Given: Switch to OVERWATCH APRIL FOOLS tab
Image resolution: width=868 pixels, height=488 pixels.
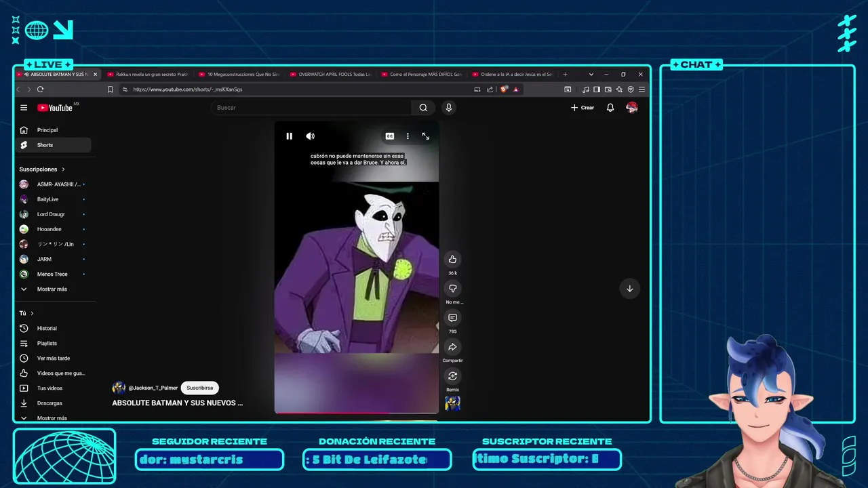Looking at the screenshot, I should (330, 74).
